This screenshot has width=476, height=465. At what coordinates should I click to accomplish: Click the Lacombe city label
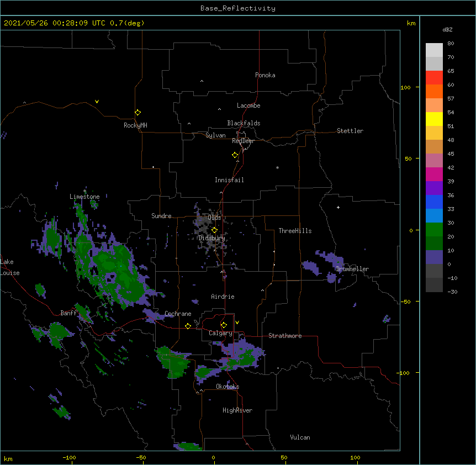point(248,105)
